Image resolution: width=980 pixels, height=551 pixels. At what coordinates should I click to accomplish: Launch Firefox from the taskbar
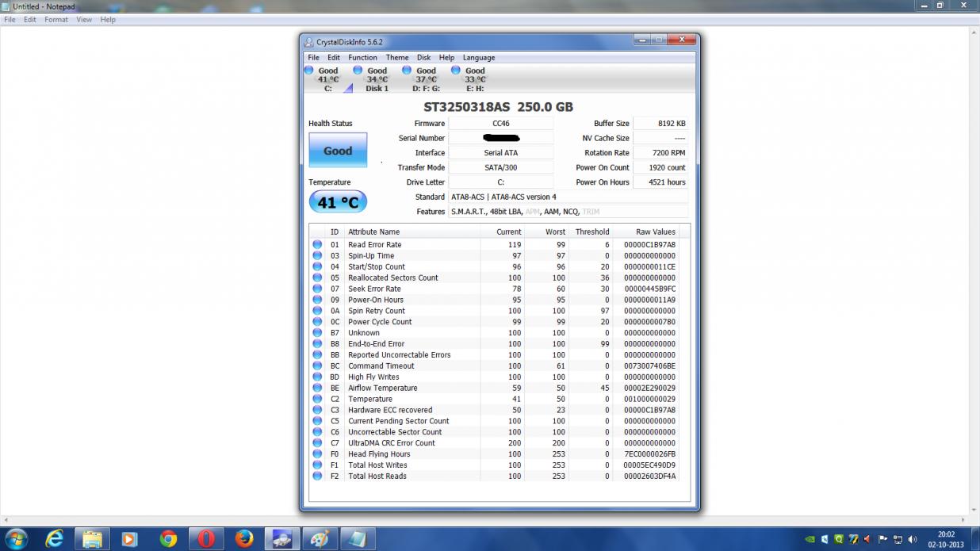pyautogui.click(x=244, y=539)
